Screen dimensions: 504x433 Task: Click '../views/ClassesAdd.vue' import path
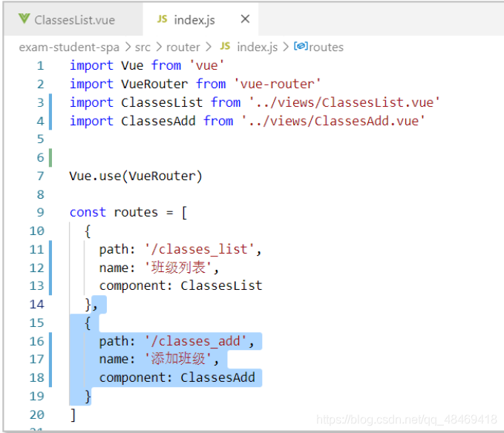click(333, 121)
